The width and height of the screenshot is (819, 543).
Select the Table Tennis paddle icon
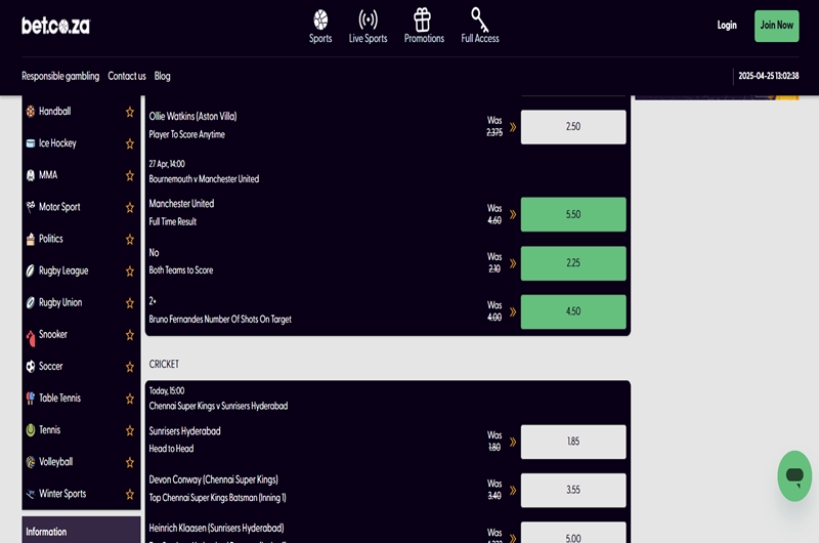(x=30, y=398)
